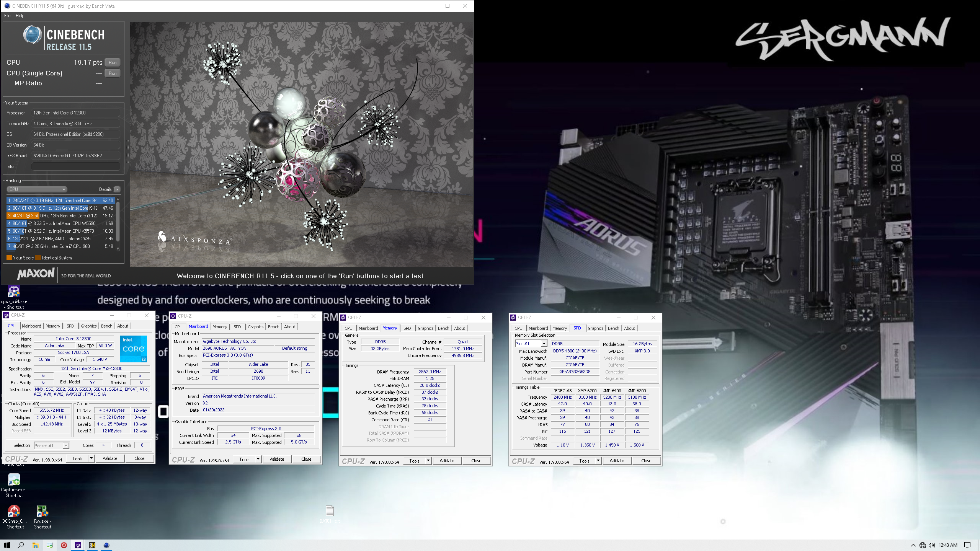
Task: Click the orange Your Score legend swatch
Action: (10, 258)
